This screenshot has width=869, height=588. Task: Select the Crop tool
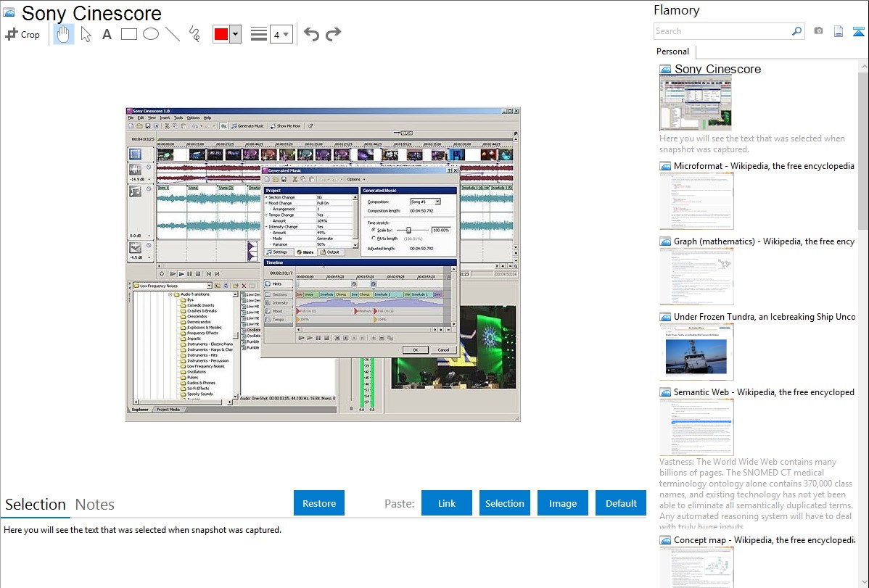22,34
